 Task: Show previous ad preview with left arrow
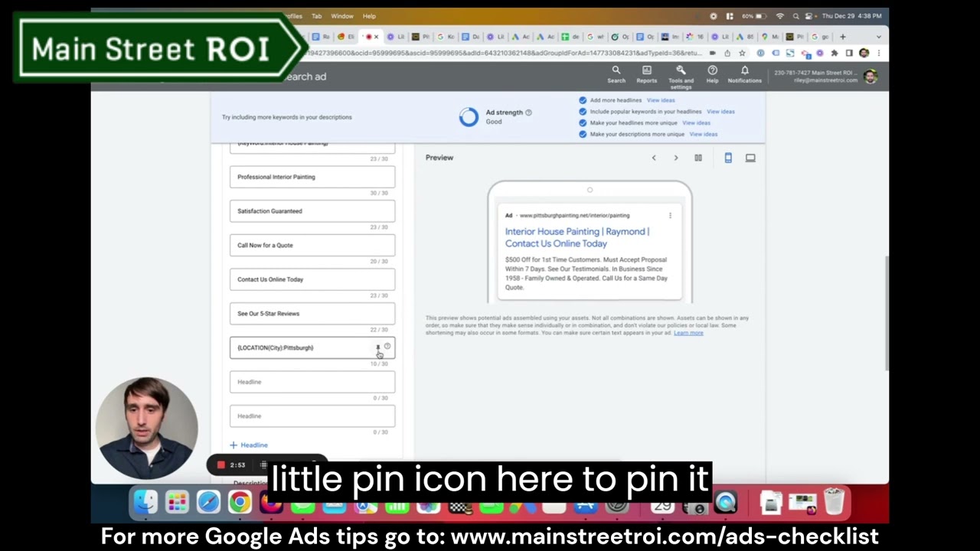[x=654, y=158]
